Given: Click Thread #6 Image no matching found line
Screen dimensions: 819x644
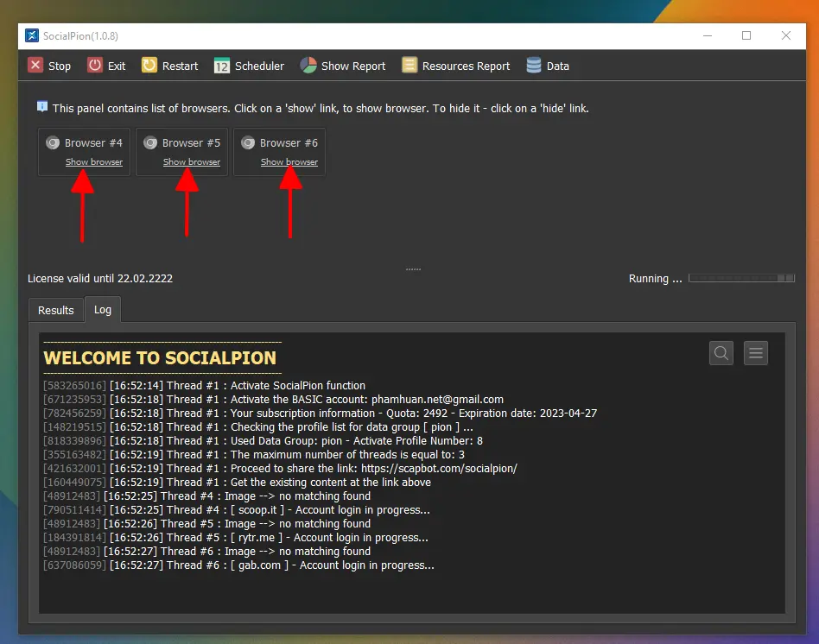Looking at the screenshot, I should click(x=206, y=552).
